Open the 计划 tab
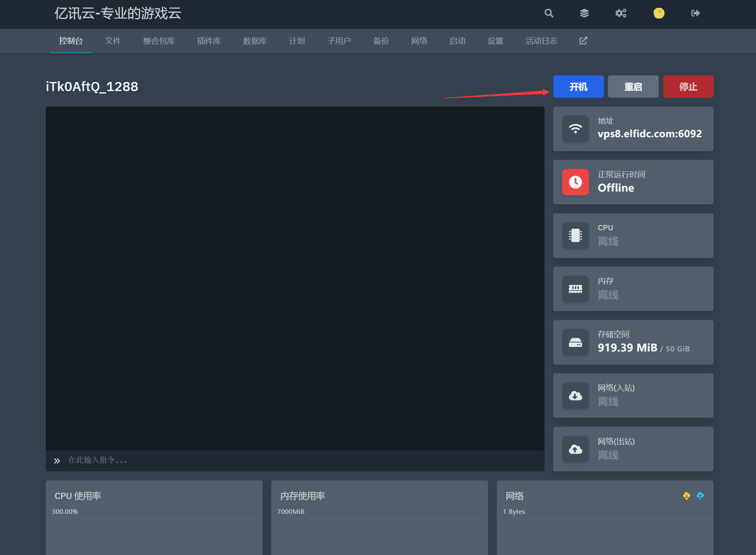The image size is (756, 555). pyautogui.click(x=297, y=41)
